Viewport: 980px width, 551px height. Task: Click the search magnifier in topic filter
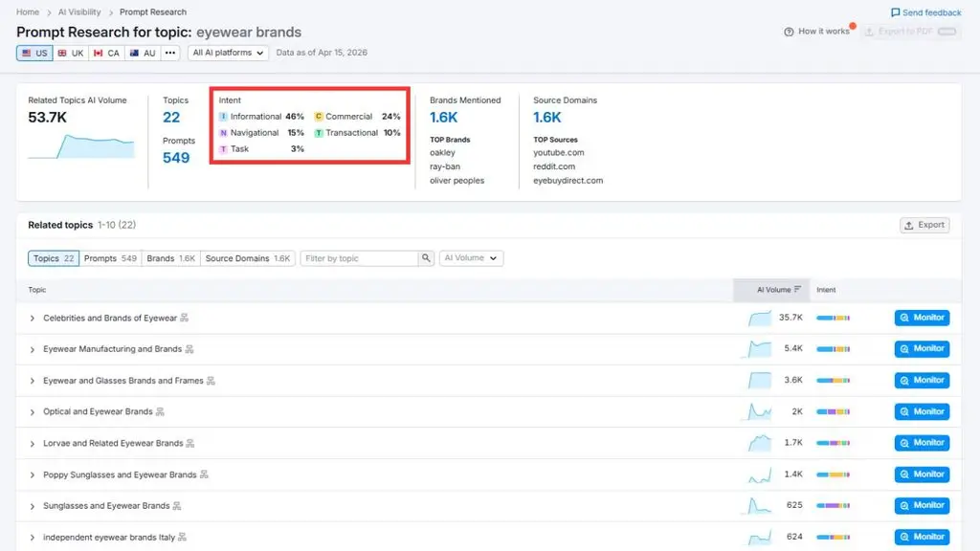point(426,258)
